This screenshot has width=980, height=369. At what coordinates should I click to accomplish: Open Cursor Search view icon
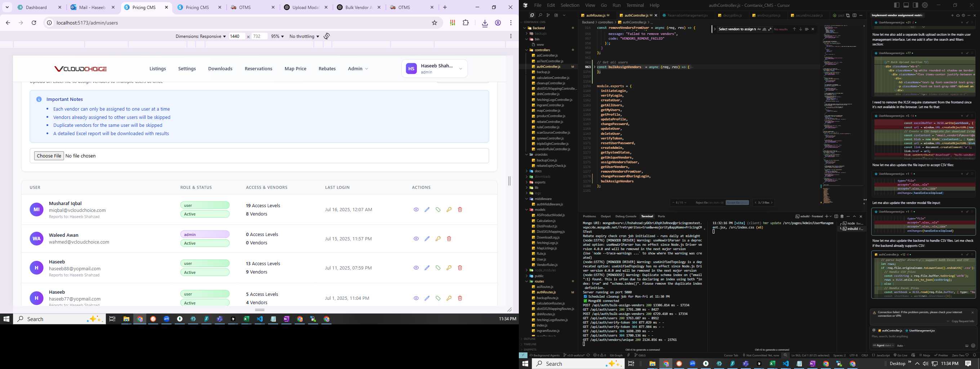point(540,15)
